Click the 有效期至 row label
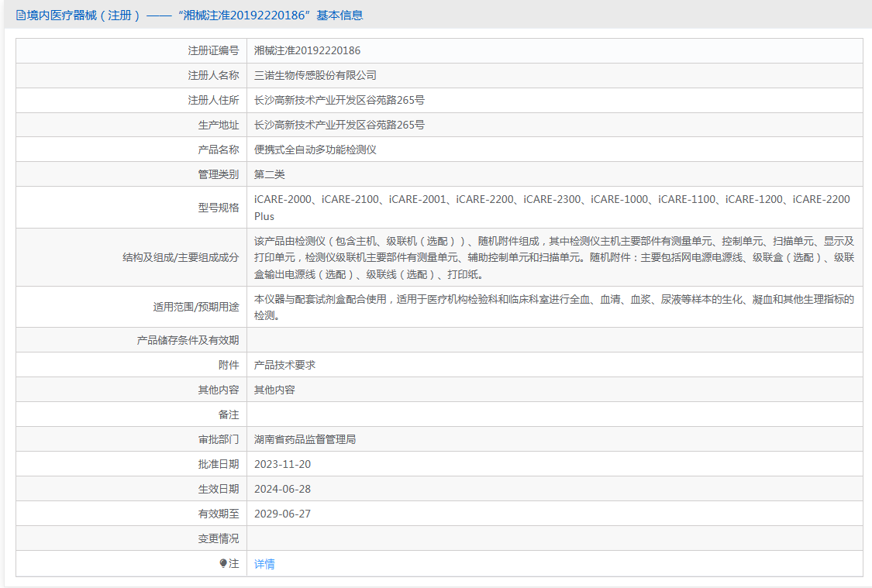 click(x=219, y=514)
